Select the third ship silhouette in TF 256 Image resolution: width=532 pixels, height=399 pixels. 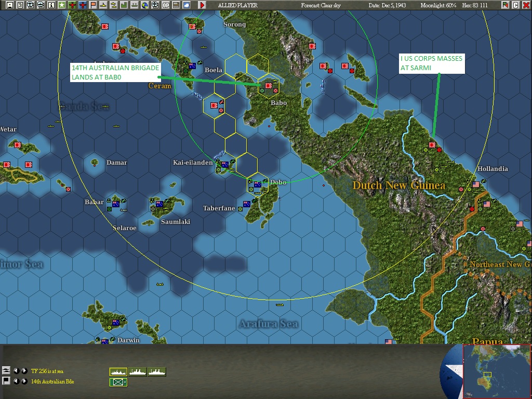(x=157, y=372)
